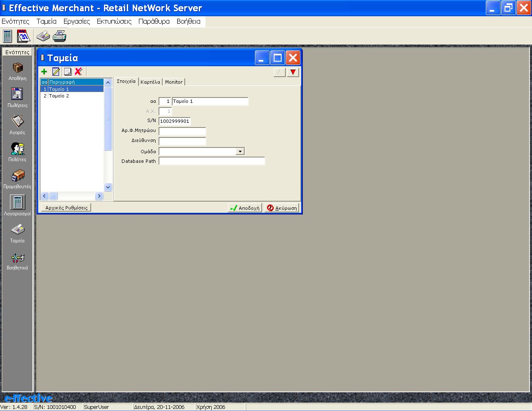The height and width of the screenshot is (411, 532).
Task: Click the Database Path input field
Action: (212, 161)
